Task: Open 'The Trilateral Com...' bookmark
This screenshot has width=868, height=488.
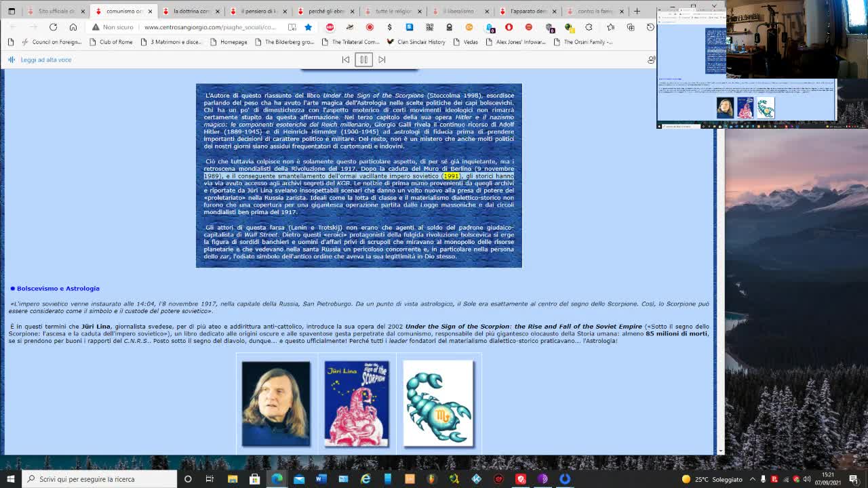Action: click(351, 42)
